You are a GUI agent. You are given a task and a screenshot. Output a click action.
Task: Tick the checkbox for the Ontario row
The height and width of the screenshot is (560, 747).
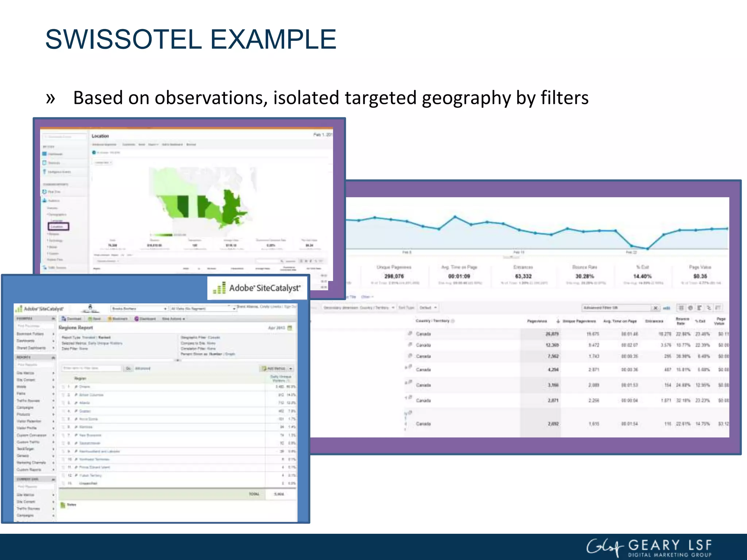(x=63, y=387)
